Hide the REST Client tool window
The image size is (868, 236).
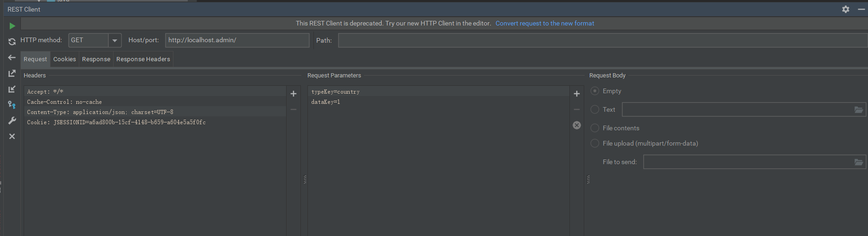(x=861, y=9)
